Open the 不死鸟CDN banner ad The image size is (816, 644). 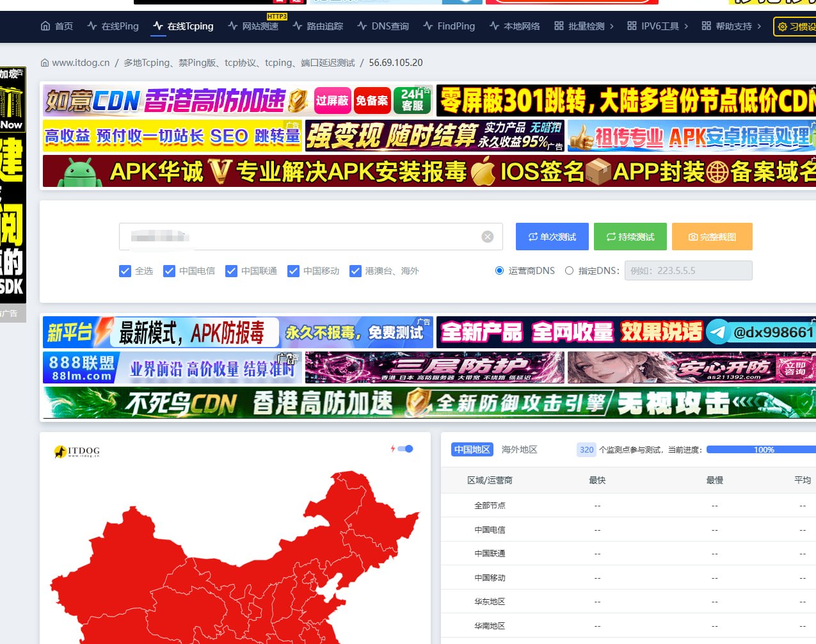tap(429, 403)
